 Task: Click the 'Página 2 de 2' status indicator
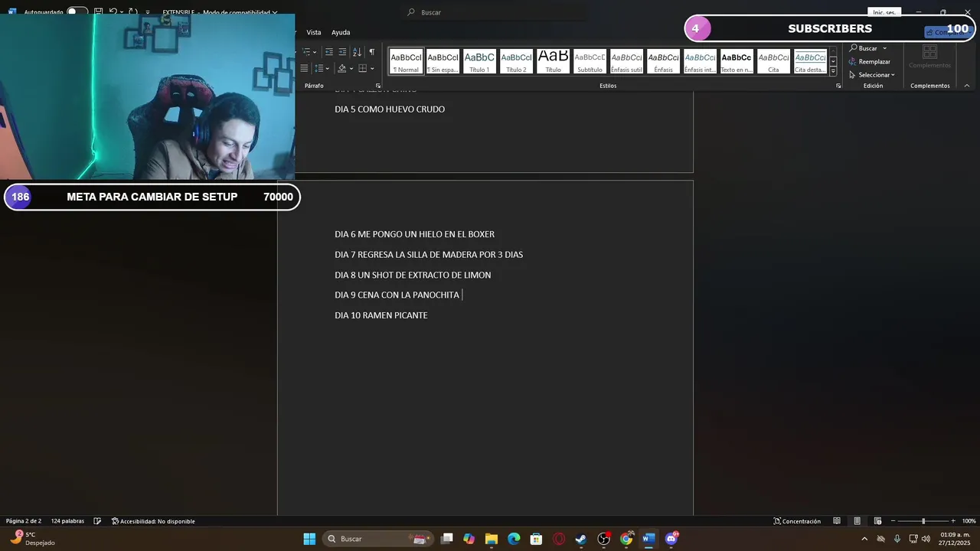[x=23, y=521]
